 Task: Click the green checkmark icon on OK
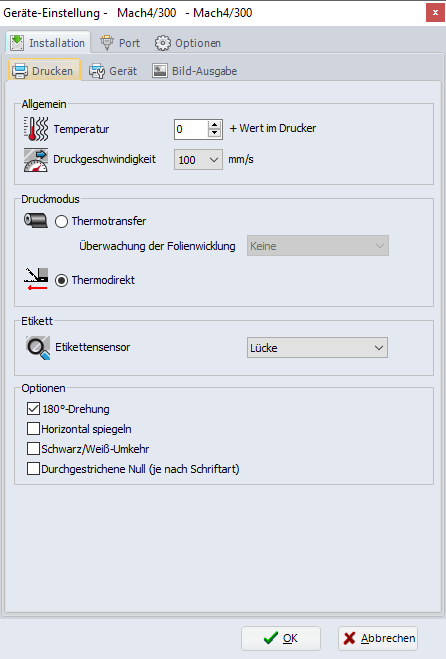(271, 638)
